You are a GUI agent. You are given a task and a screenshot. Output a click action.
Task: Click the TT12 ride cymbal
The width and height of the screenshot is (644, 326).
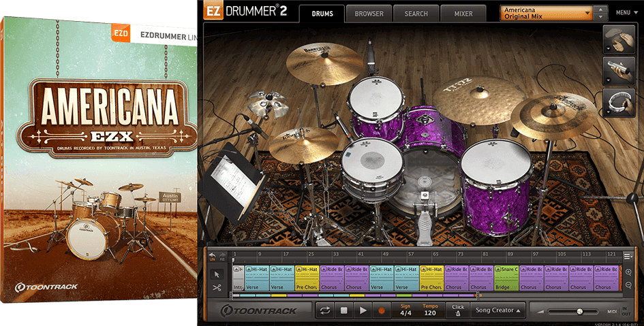(x=478, y=99)
